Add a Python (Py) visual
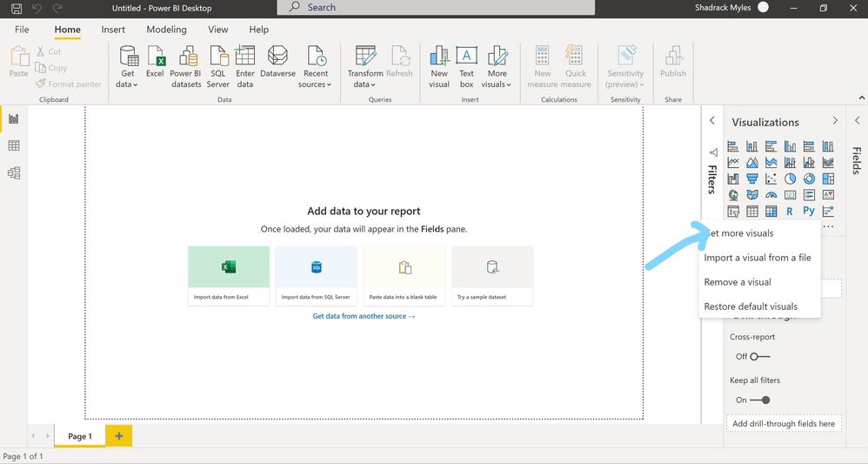This screenshot has width=868, height=464. 810,212
